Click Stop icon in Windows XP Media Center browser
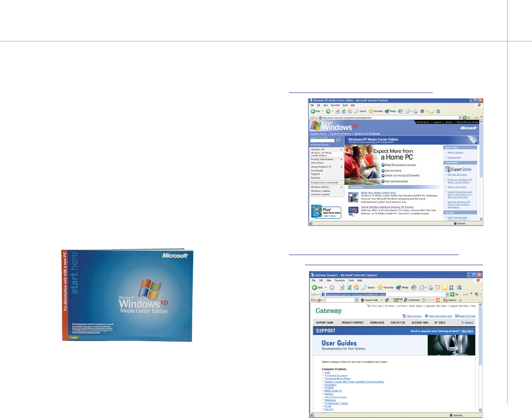 coord(337,111)
